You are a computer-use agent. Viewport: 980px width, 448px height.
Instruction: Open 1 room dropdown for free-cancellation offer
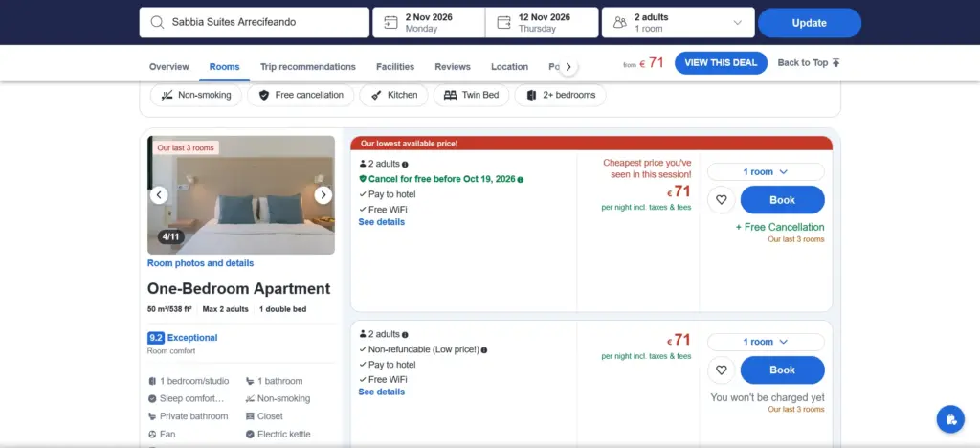click(x=766, y=171)
